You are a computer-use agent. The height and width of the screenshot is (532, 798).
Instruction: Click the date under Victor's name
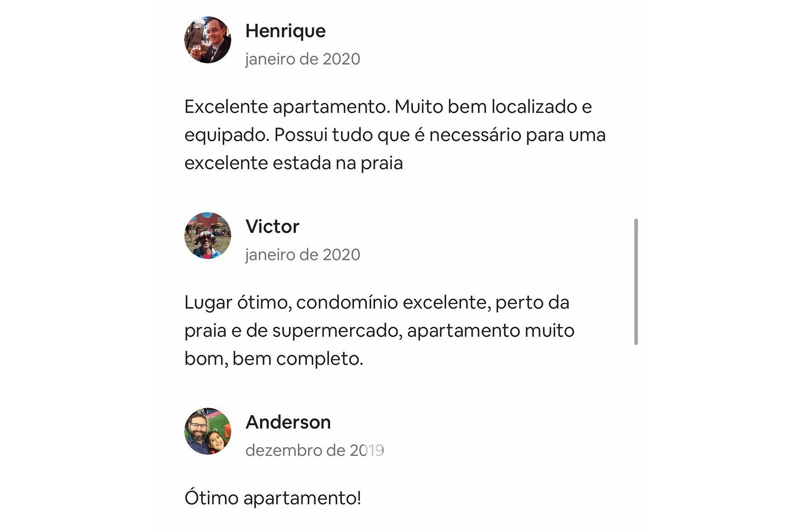[302, 255]
